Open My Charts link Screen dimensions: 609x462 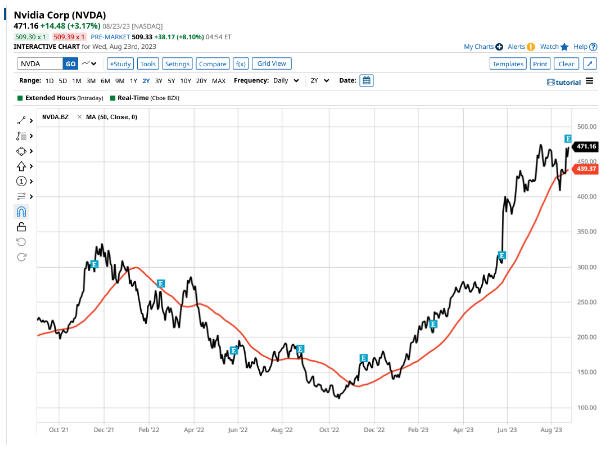483,47
